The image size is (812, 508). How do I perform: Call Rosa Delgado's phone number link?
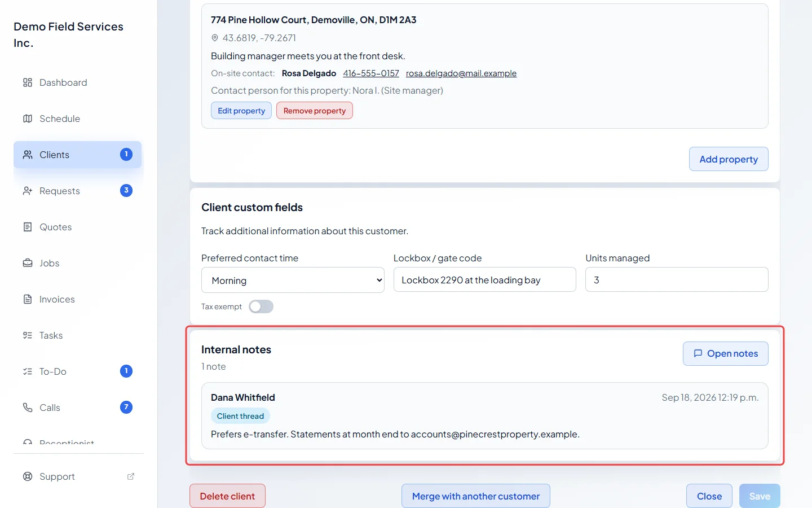[371, 73]
